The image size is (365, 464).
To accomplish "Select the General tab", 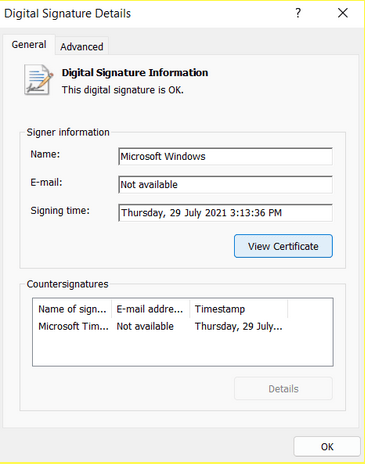I will pos(29,44).
